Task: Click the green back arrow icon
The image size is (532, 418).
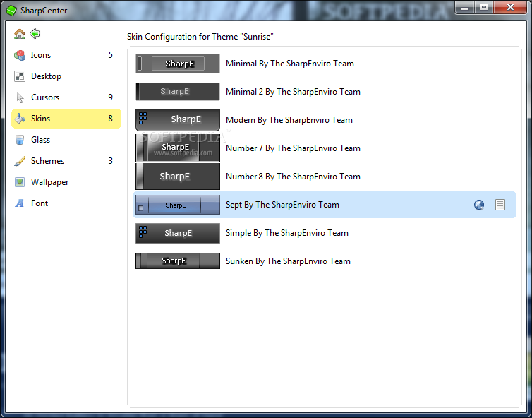Action: (35, 34)
